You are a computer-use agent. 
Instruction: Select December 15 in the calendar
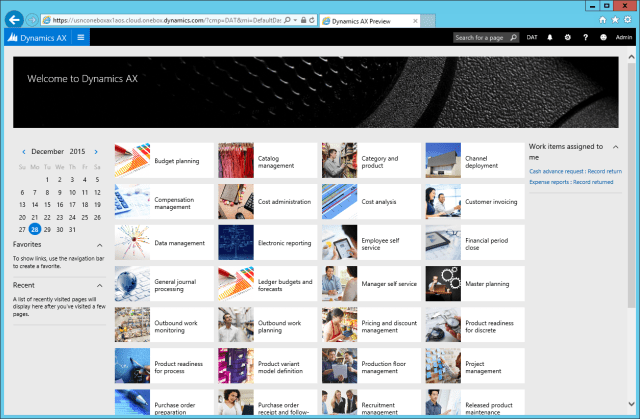(x=47, y=204)
